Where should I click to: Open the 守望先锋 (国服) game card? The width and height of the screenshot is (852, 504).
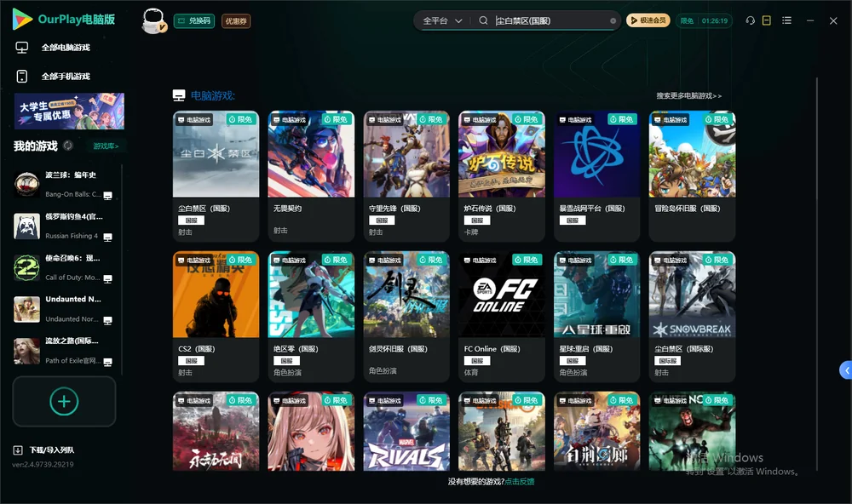pyautogui.click(x=406, y=176)
